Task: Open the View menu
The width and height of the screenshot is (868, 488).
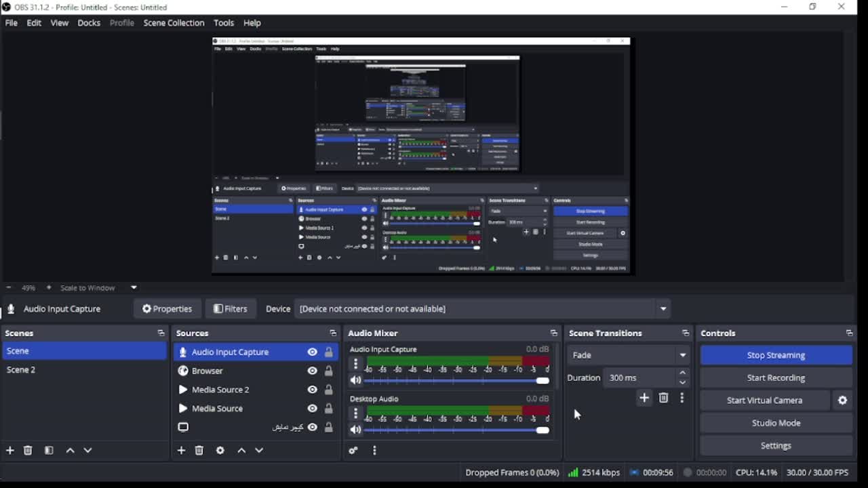Action: (x=60, y=23)
